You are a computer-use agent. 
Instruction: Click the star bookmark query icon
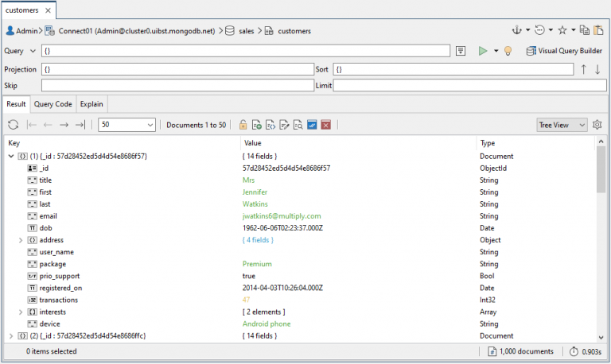[562, 30]
